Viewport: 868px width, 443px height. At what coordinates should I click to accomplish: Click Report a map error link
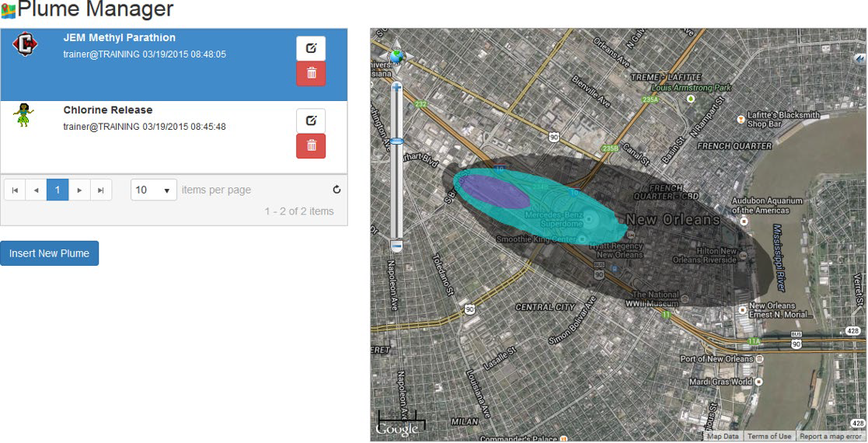[831, 436]
